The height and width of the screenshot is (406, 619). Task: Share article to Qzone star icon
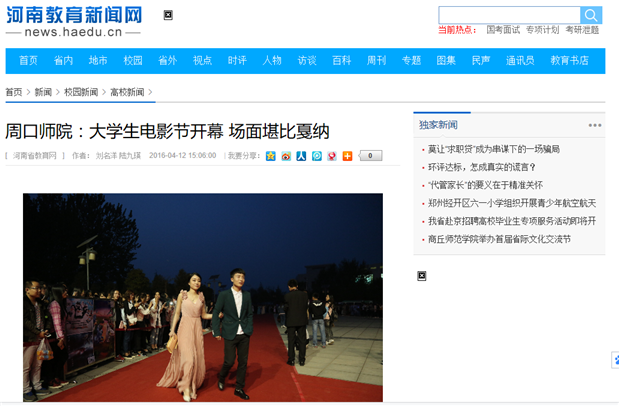coord(270,156)
